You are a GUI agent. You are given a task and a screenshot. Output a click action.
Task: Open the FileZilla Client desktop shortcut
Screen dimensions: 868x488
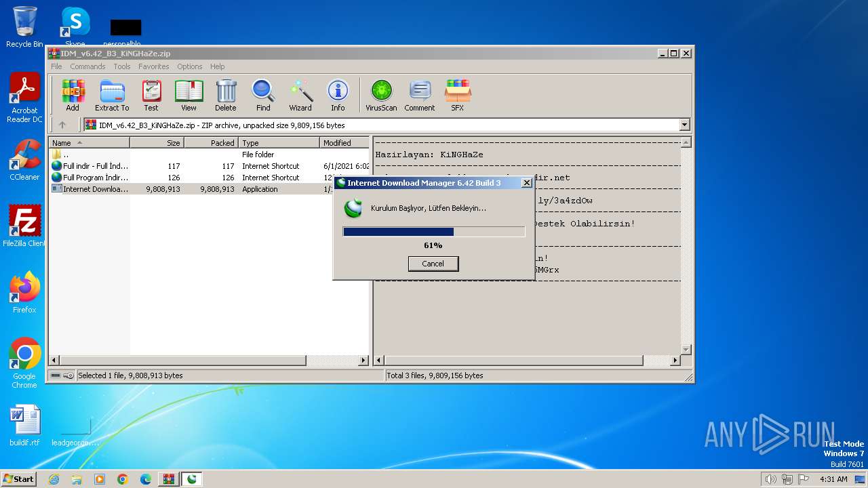point(24,226)
